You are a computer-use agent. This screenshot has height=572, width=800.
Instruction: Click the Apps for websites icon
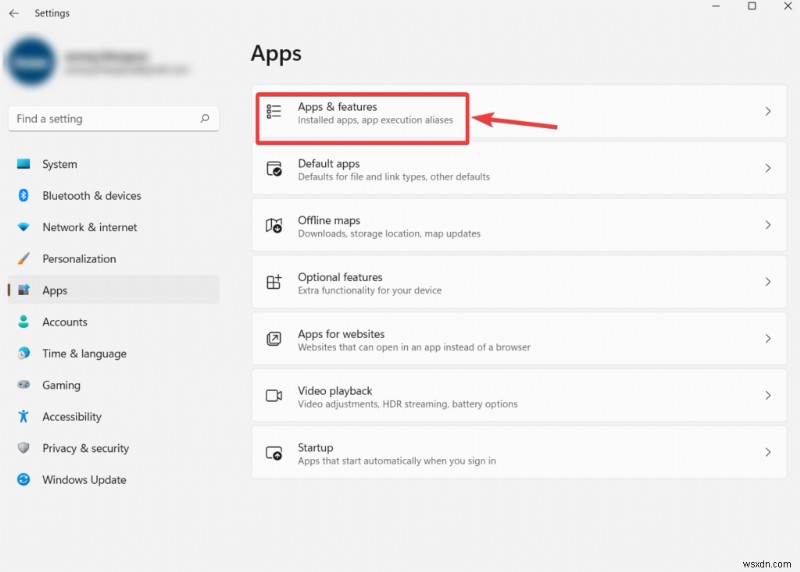pyautogui.click(x=274, y=339)
